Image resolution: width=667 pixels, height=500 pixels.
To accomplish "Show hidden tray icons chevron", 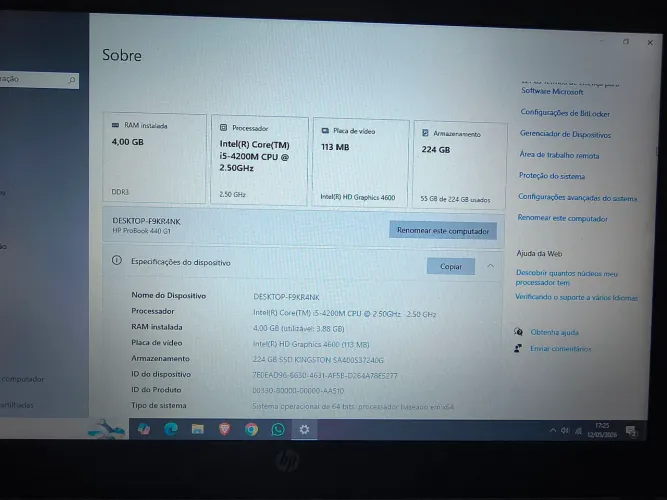I will coord(553,430).
